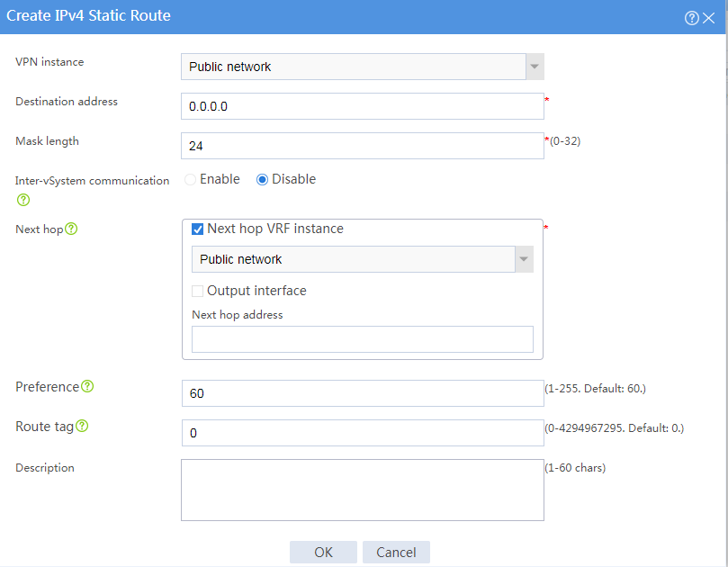The height and width of the screenshot is (567, 728).
Task: Focus the Destination address field
Action: pos(363,106)
